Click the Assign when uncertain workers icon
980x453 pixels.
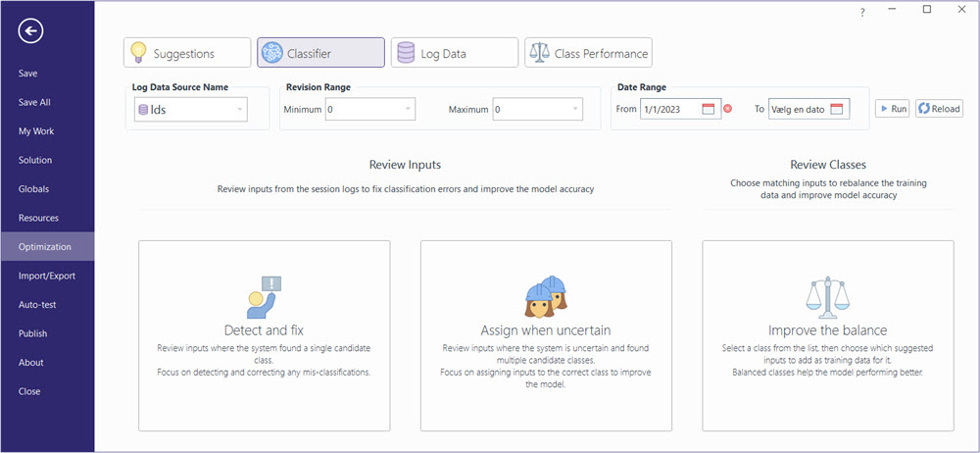546,296
